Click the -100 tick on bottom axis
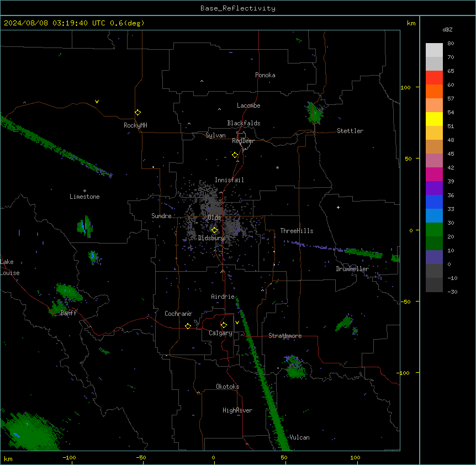Image resolution: width=476 pixels, height=465 pixels. coord(69,457)
